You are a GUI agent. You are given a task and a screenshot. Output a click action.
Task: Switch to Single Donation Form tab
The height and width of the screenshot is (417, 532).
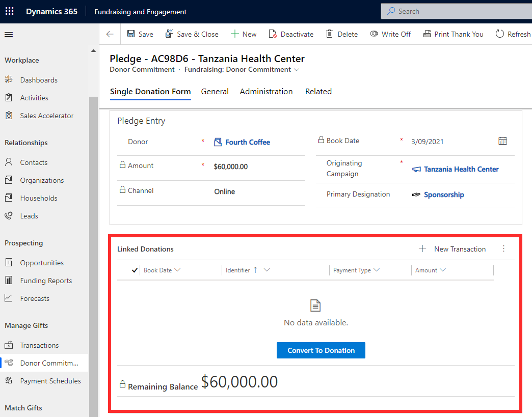(150, 92)
